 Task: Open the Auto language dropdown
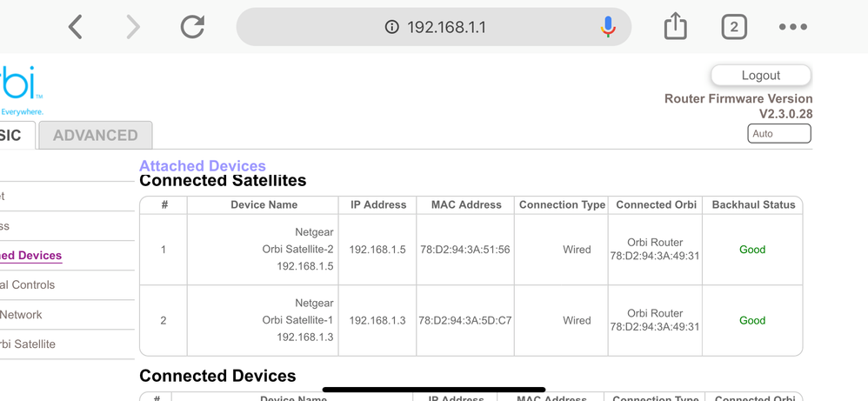point(779,133)
